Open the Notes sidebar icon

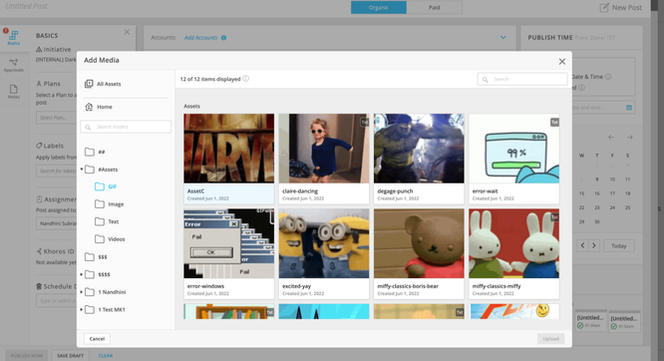point(14,92)
